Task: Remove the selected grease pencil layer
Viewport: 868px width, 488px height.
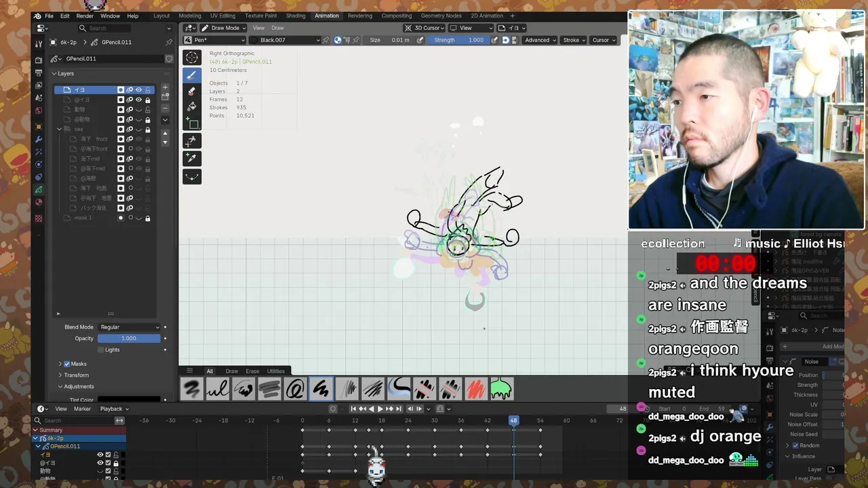Action: point(165,108)
